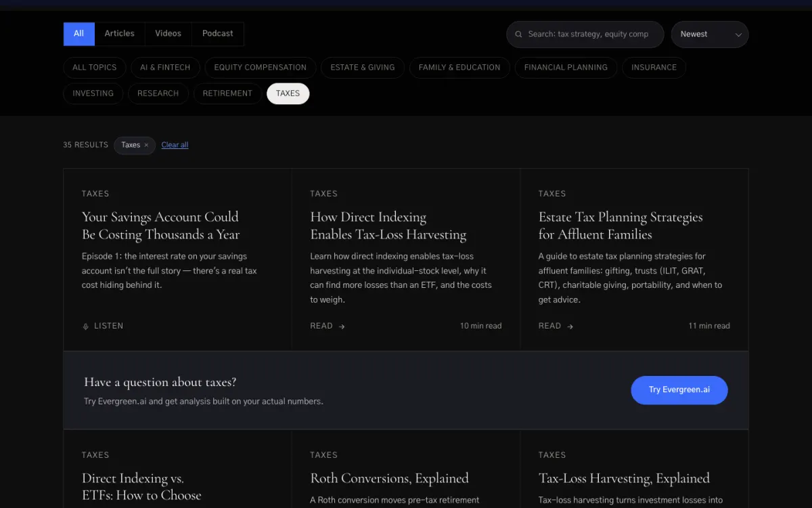The height and width of the screenshot is (508, 812).
Task: Click the search magnifier icon
Action: coord(519,35)
